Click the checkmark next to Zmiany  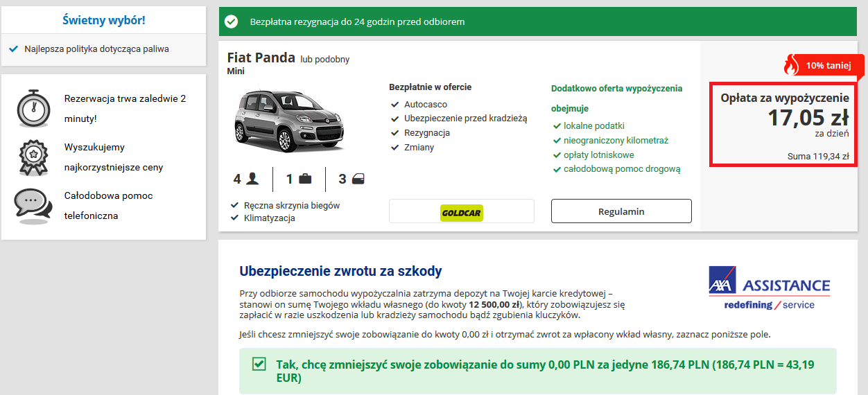pyautogui.click(x=394, y=148)
